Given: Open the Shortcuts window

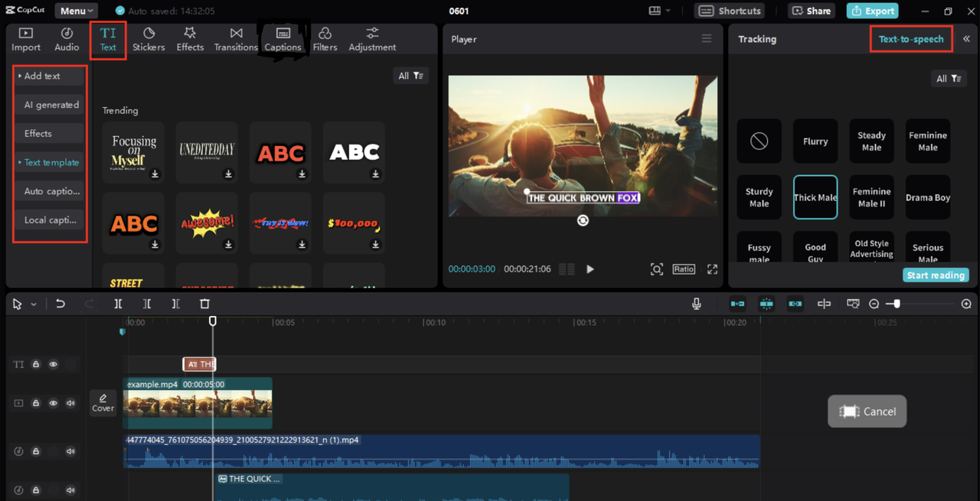Looking at the screenshot, I should tap(731, 11).
